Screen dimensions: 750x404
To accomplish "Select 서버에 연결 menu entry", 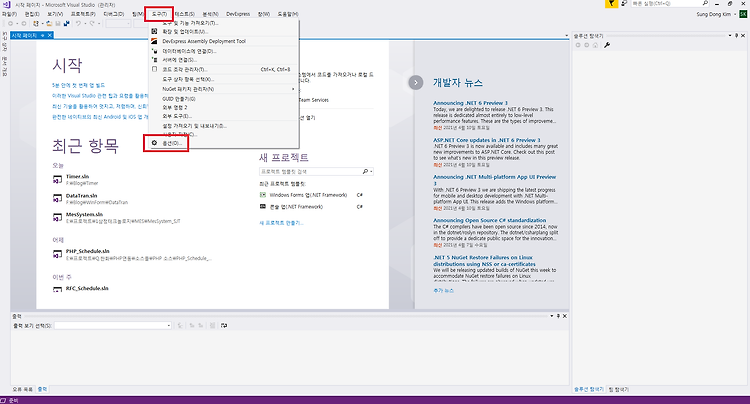I will click(179, 60).
